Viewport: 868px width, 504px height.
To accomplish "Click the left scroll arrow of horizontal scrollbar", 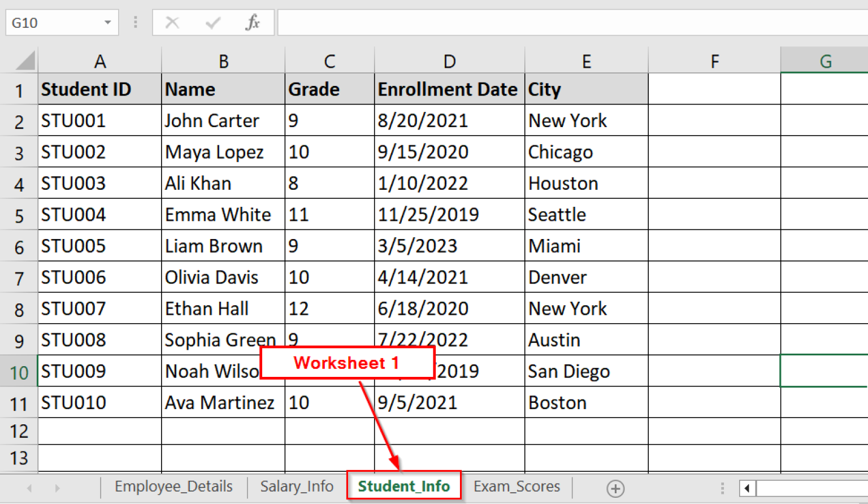I will coord(749,487).
